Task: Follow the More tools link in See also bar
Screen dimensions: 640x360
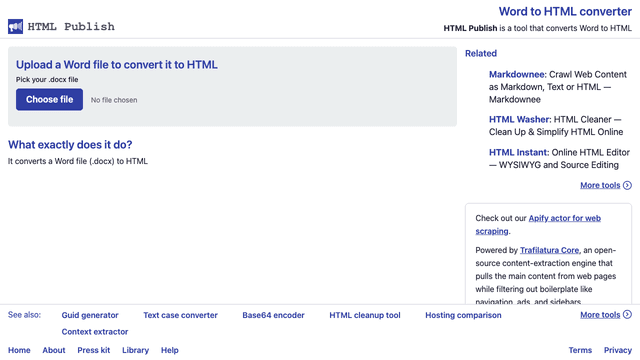Action: 600,315
